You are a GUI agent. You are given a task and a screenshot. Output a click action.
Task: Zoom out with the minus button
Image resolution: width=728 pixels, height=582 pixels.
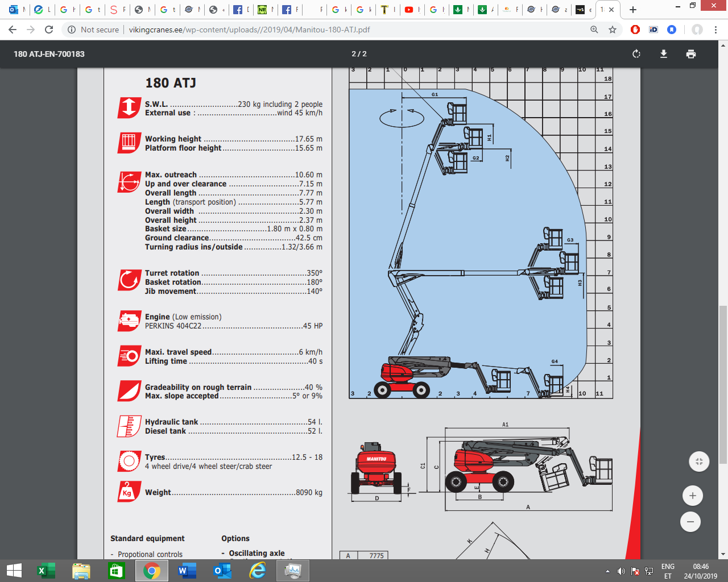click(690, 522)
